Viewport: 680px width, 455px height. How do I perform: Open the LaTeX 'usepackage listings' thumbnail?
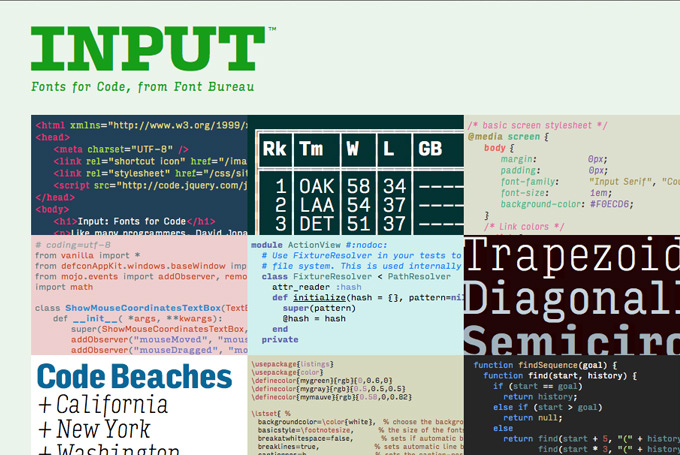356,405
